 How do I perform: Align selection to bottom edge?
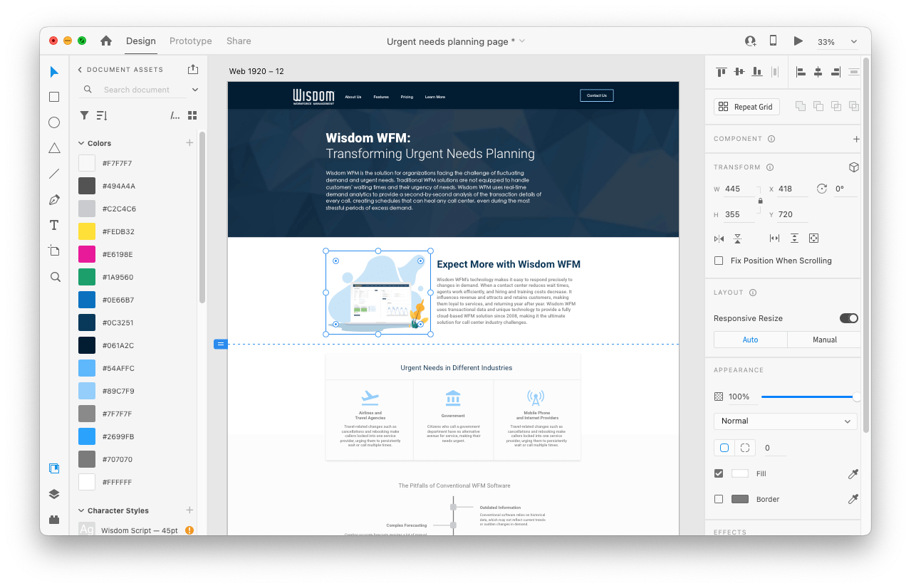click(x=757, y=72)
